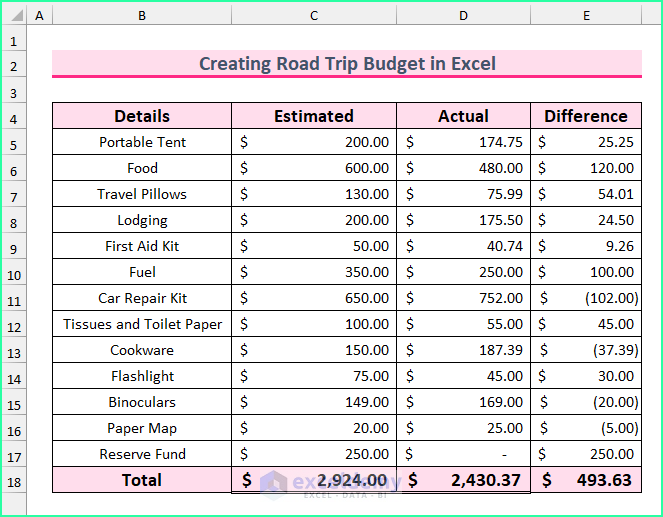This screenshot has width=663, height=517.
Task: Select the Car Repair Kit cell
Action: click(142, 298)
